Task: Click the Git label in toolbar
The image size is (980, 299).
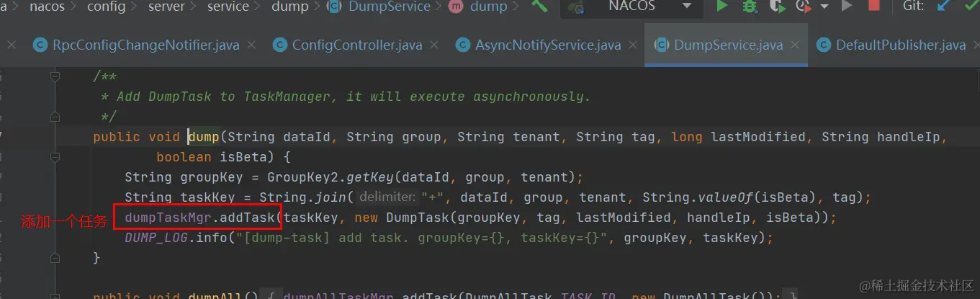Action: point(913,6)
